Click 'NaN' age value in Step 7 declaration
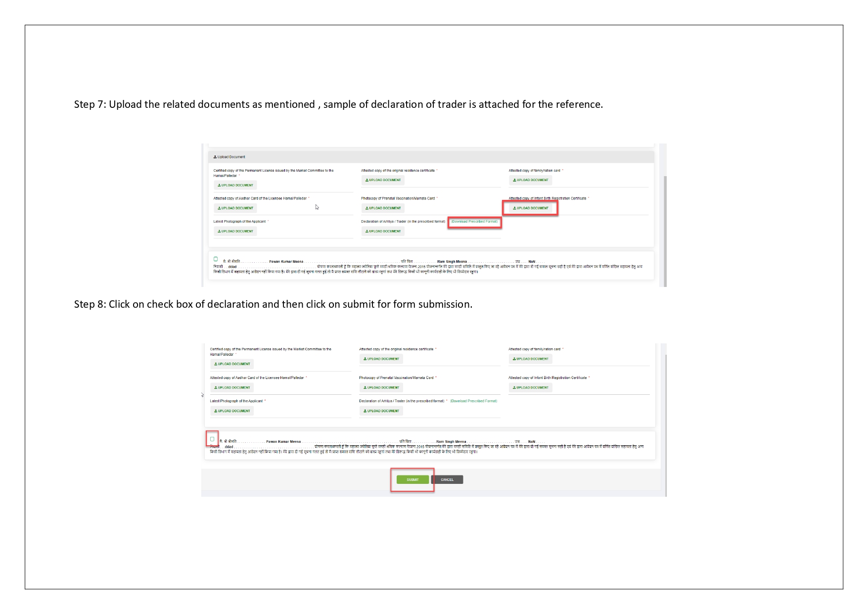Image resolution: width=868 pixels, height=614 pixels. (x=532, y=262)
